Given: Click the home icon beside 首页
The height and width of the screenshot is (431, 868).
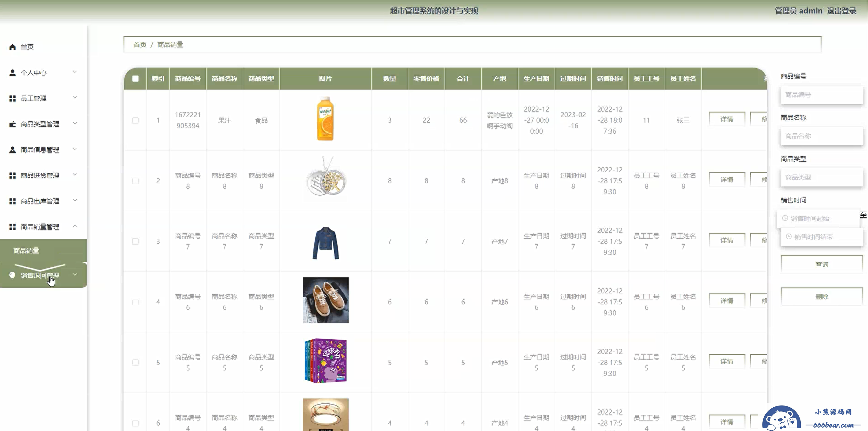Looking at the screenshot, I should [x=13, y=47].
